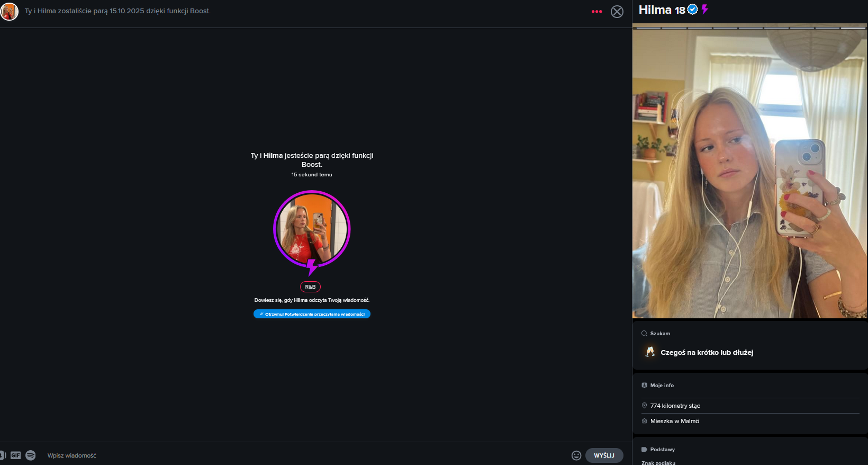Click the Moje info section label
The image size is (868, 465).
[662, 386]
